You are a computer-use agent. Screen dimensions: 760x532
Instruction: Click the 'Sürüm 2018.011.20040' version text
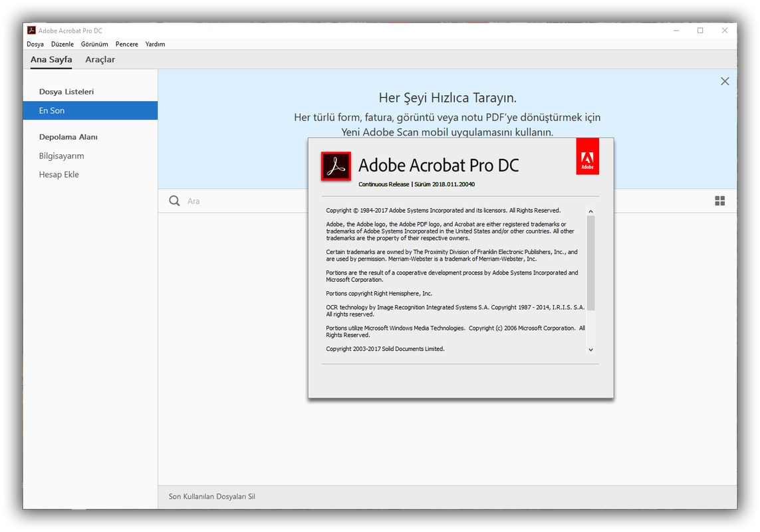(444, 184)
